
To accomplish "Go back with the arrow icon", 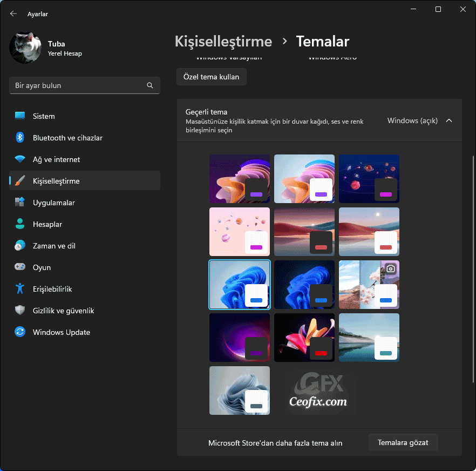I will pyautogui.click(x=13, y=14).
